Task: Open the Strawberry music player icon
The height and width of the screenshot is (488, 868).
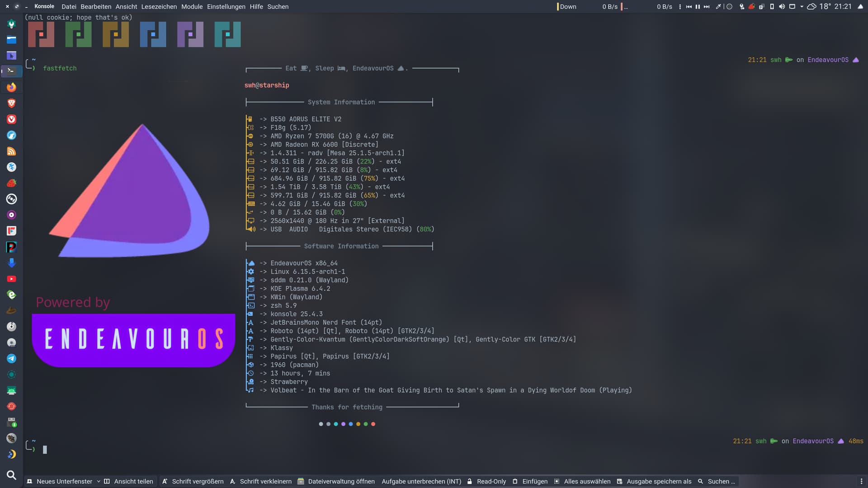Action: [11, 183]
